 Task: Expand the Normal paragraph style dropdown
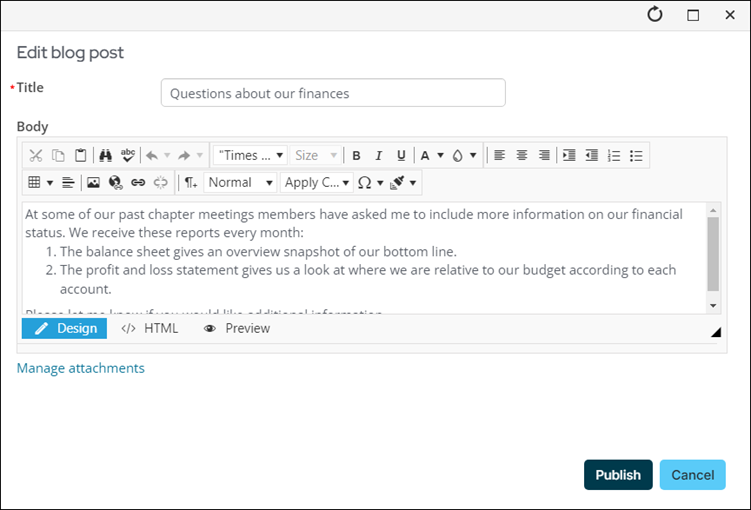tap(240, 182)
